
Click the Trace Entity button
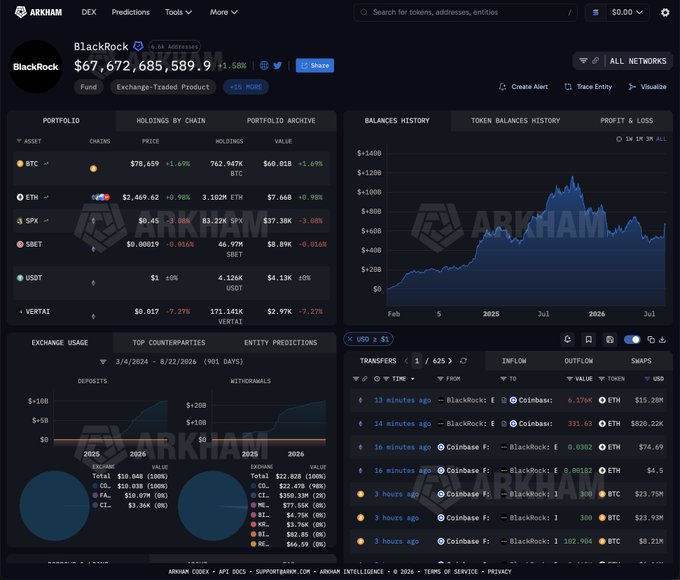pos(588,87)
